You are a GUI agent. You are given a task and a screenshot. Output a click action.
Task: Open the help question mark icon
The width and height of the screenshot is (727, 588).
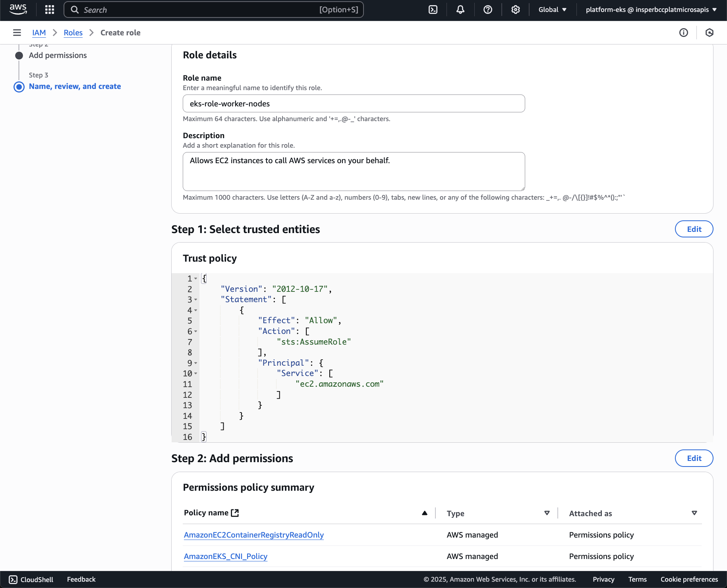point(488,10)
